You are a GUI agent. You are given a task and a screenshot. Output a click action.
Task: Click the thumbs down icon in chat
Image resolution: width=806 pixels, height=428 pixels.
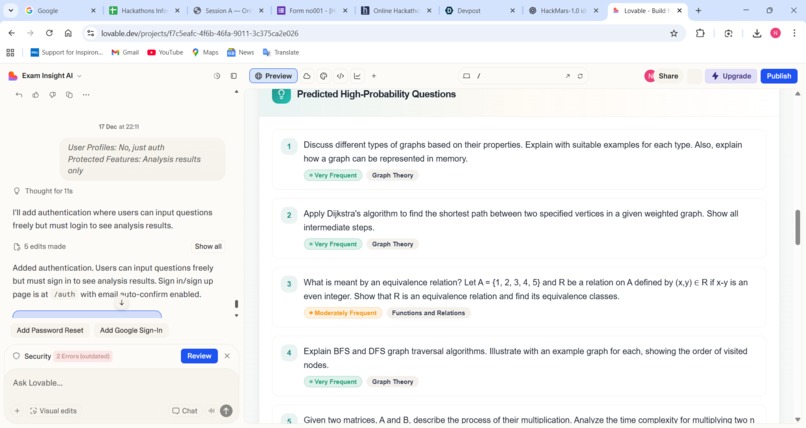point(52,95)
